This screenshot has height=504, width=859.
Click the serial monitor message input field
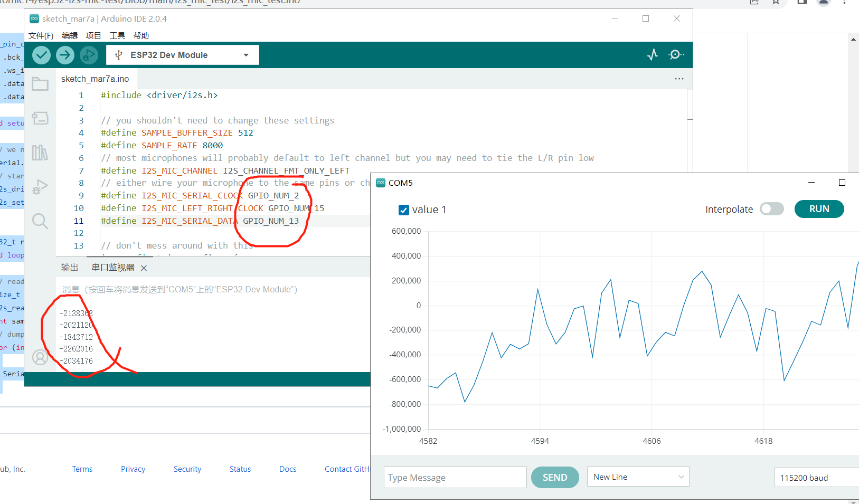click(213, 289)
